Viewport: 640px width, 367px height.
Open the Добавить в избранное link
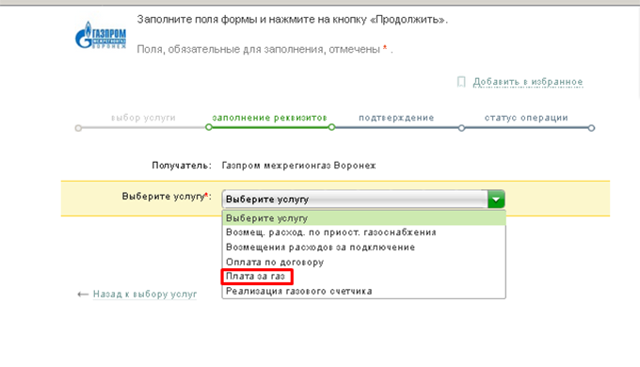[527, 82]
